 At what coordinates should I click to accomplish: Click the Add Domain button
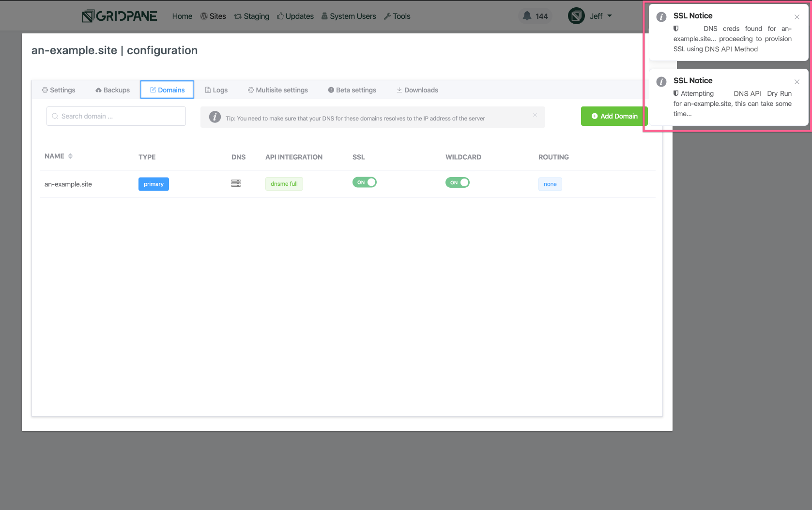[614, 116]
